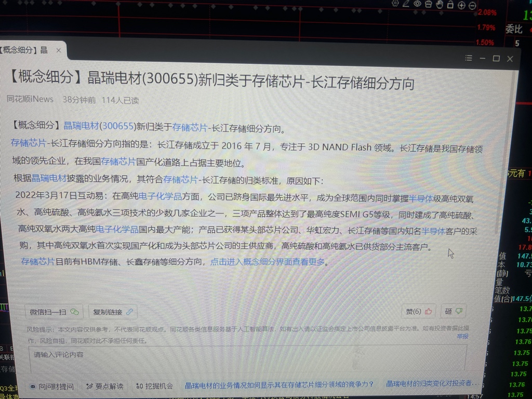Click the 举报 report link
532x399 pixels.
pyautogui.click(x=463, y=336)
